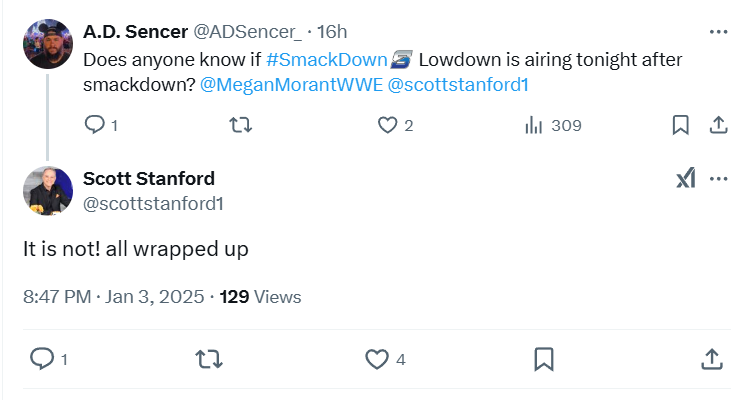Bookmark Scott Stanford's reply
Image resolution: width=751 pixels, height=400 pixels.
(x=544, y=358)
